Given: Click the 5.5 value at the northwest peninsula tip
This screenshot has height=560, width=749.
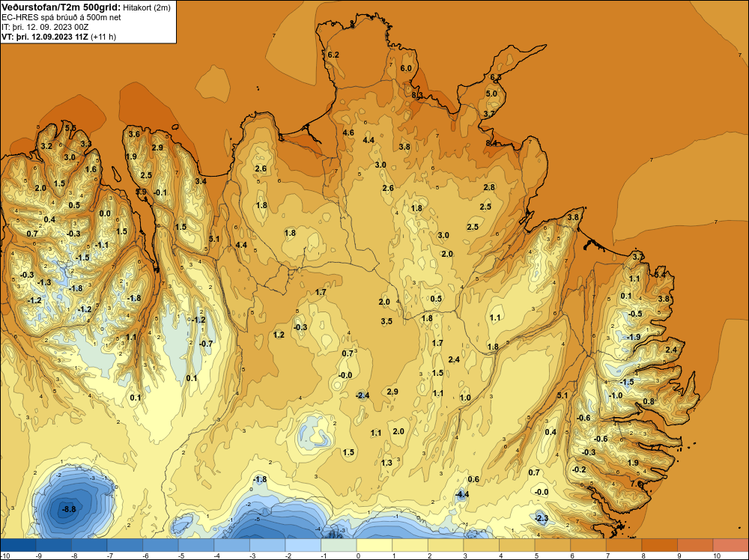Looking at the screenshot, I should point(70,128).
